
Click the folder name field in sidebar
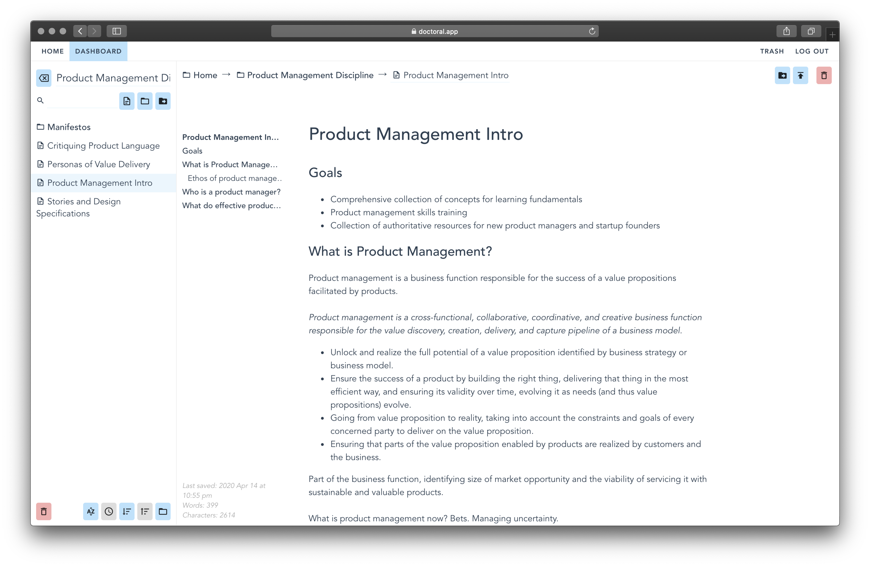coord(113,78)
